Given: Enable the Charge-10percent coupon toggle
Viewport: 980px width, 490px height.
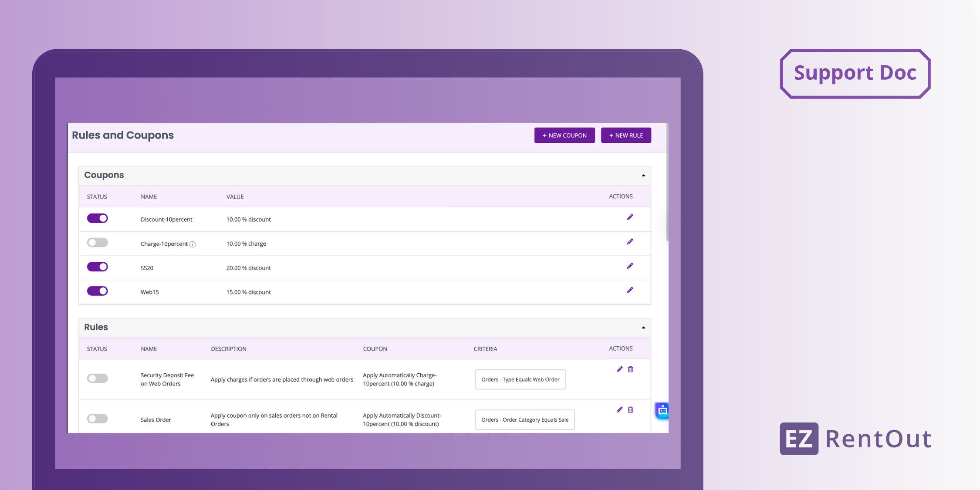Looking at the screenshot, I should click(97, 243).
